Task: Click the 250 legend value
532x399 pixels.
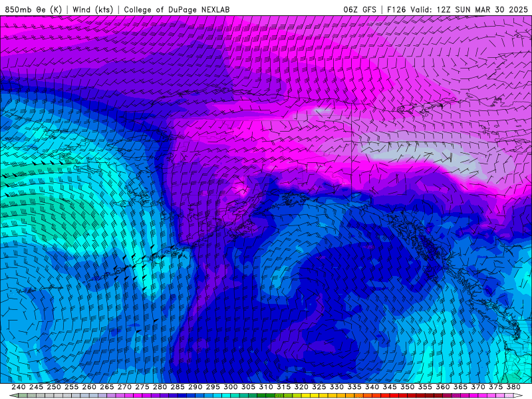Action: click(54, 387)
